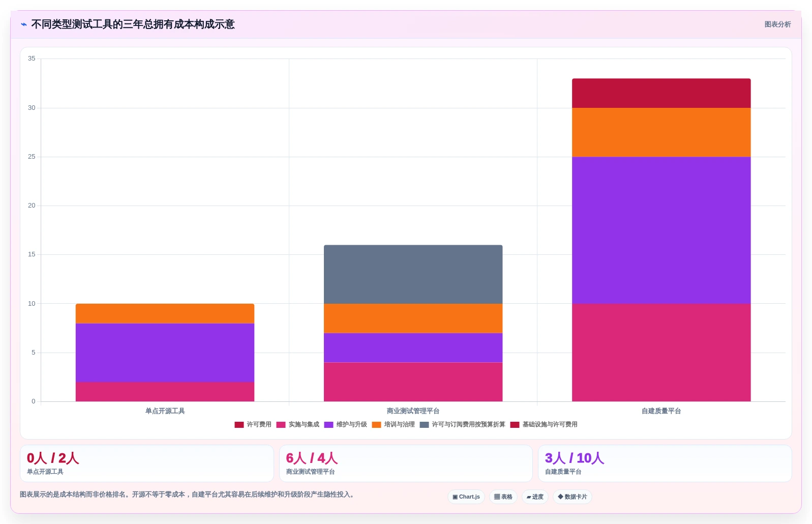Toggle the 维护与升级 legend swatch
812x524 pixels.
(328, 425)
